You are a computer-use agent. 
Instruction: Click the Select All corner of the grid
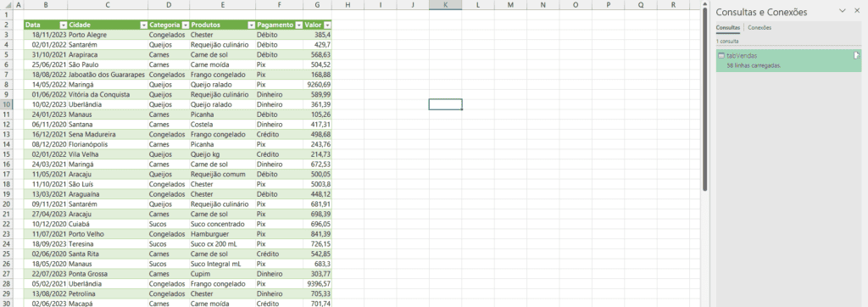[6, 5]
